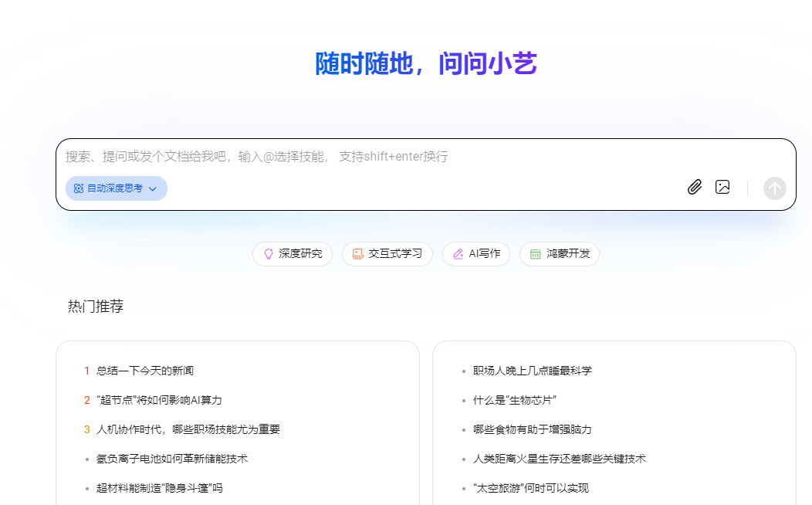Select the 鸿蒙开发 skill chip
The width and height of the screenshot is (812, 505).
[x=559, y=253]
